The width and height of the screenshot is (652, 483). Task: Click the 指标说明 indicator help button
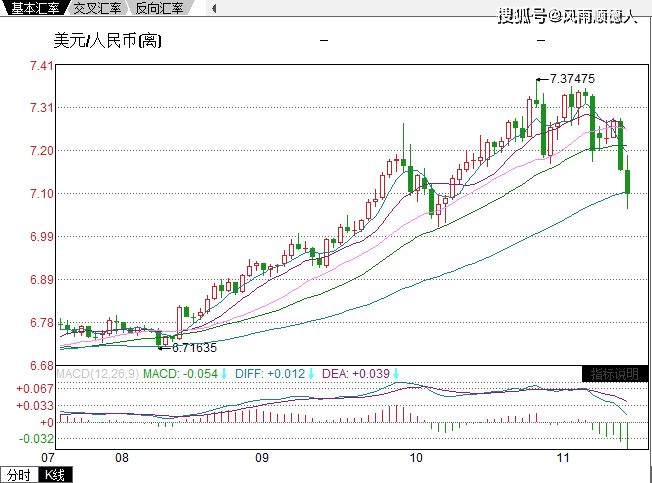point(614,374)
